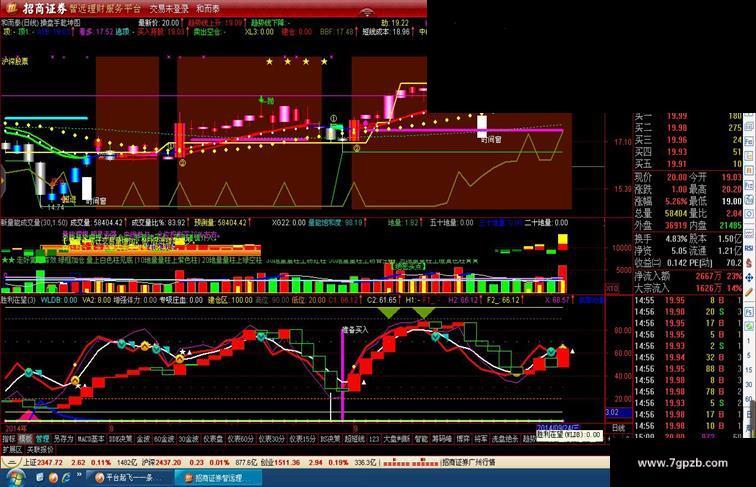Expand quick launch overflow chevron
The height and width of the screenshot is (487, 756).
tap(79, 475)
